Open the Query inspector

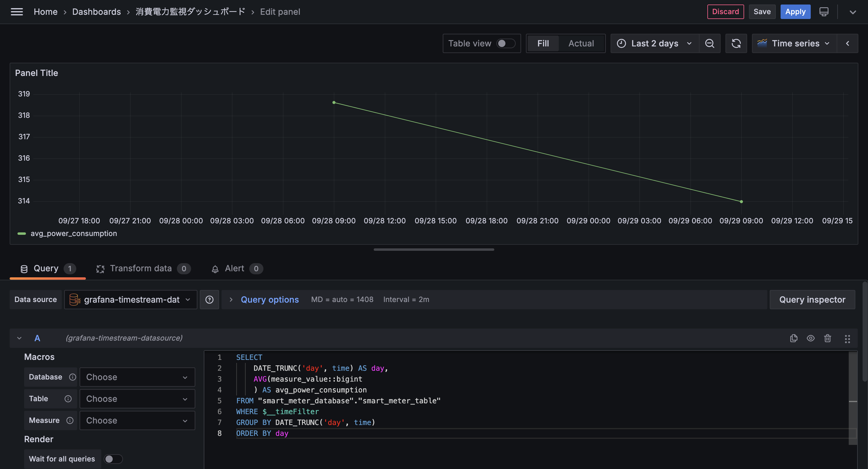point(812,300)
